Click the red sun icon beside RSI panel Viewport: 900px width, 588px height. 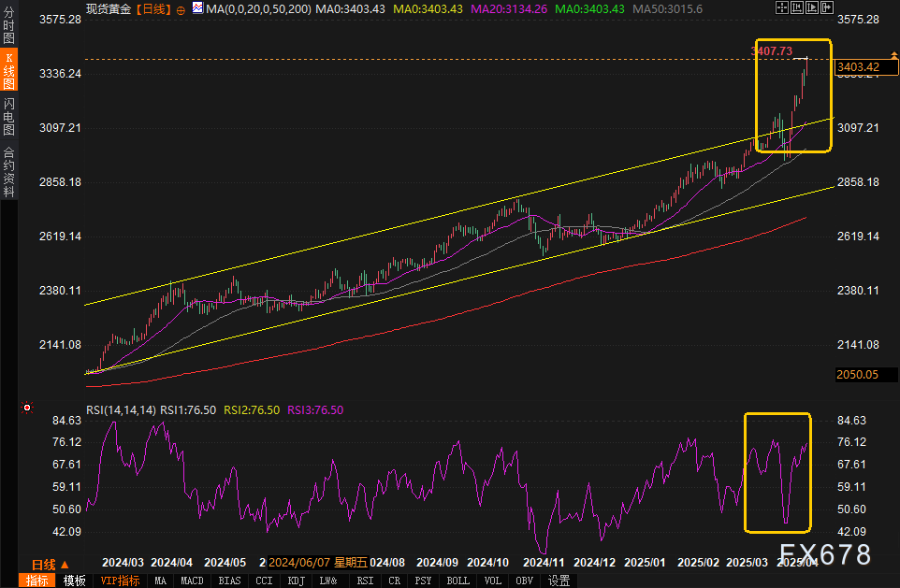(27, 408)
